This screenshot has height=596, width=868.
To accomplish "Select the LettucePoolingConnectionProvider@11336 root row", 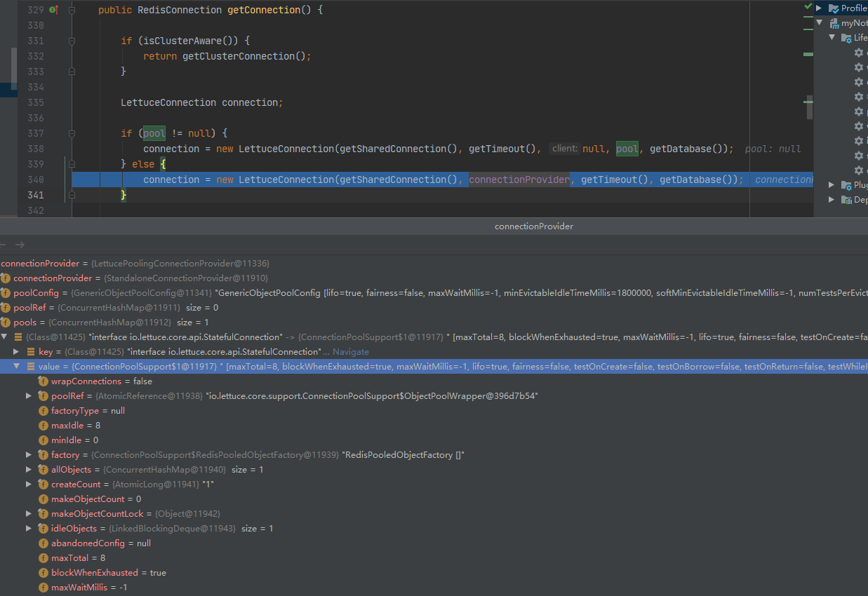I will [434, 264].
